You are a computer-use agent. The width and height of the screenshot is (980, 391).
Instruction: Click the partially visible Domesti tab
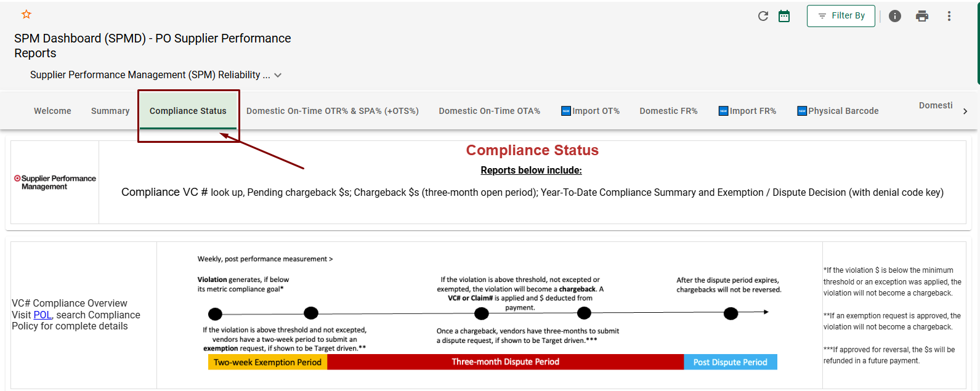[x=936, y=105]
